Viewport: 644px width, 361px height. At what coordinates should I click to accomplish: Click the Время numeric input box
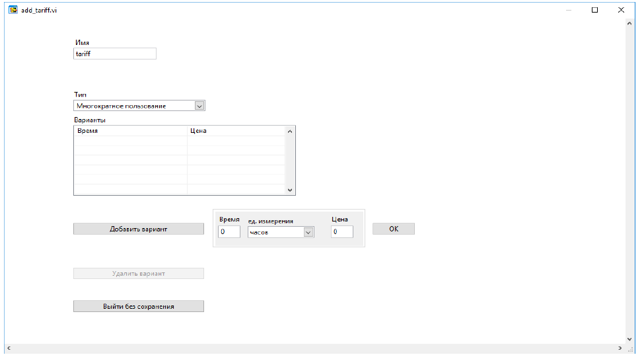(x=229, y=232)
